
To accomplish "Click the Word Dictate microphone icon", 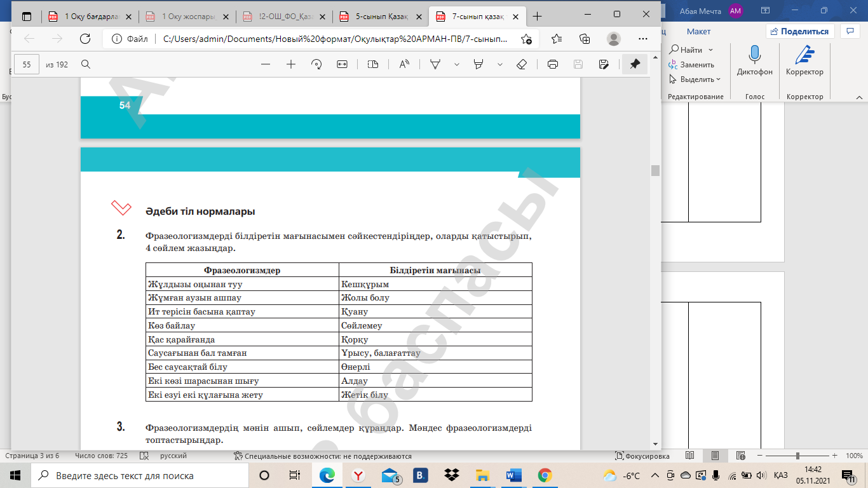I will (x=755, y=60).
